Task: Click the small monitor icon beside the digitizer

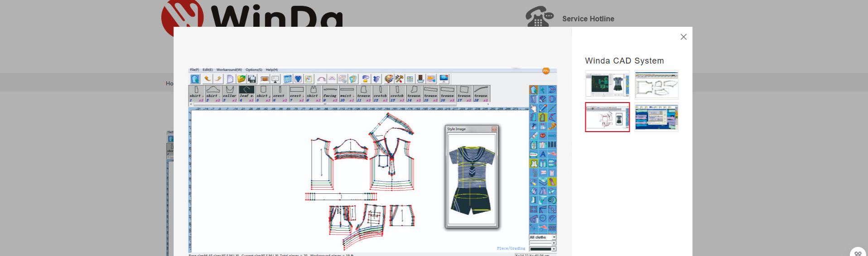Action: [275, 79]
